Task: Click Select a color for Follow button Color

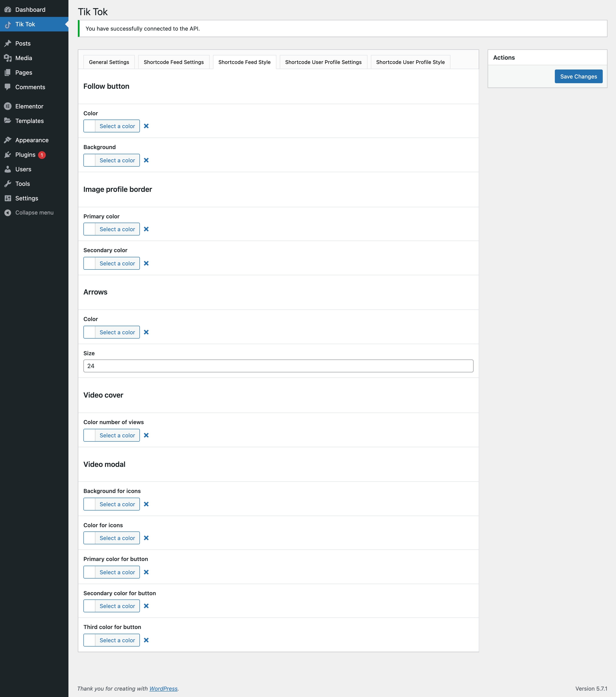Action: 117,126
